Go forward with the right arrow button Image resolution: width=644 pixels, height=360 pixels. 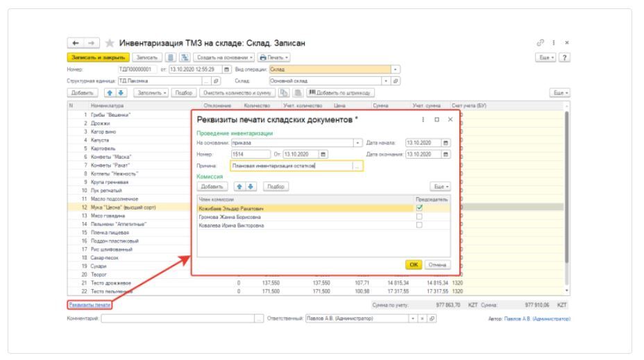click(91, 43)
